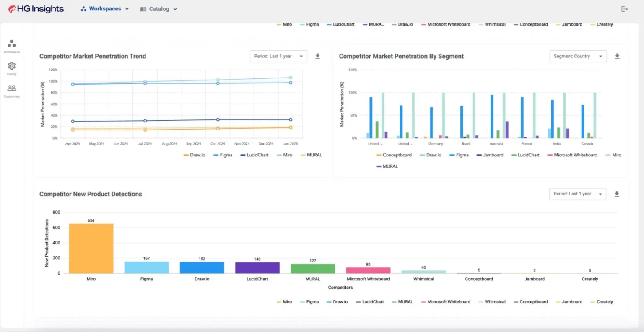The image size is (644, 332).
Task: Click the logout icon in header
Action: [624, 9]
